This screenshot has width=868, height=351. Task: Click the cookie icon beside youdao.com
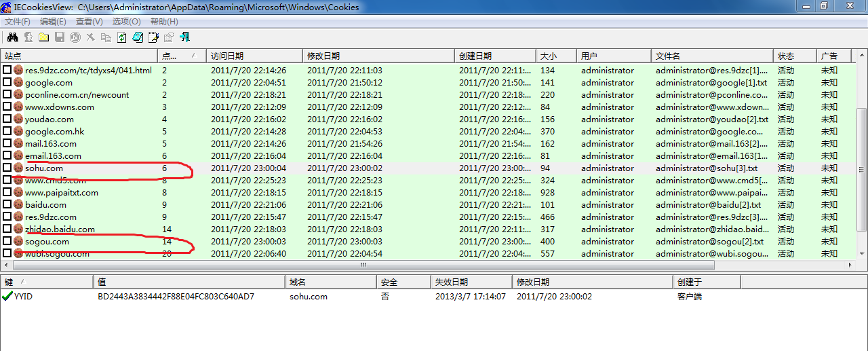pyautogui.click(x=18, y=119)
